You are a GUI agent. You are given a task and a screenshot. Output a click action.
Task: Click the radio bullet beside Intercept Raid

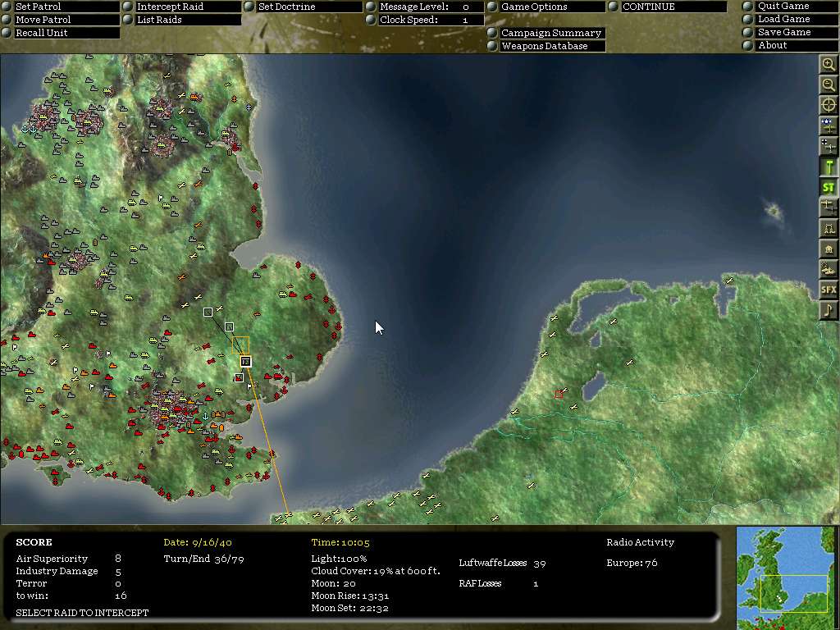127,7
